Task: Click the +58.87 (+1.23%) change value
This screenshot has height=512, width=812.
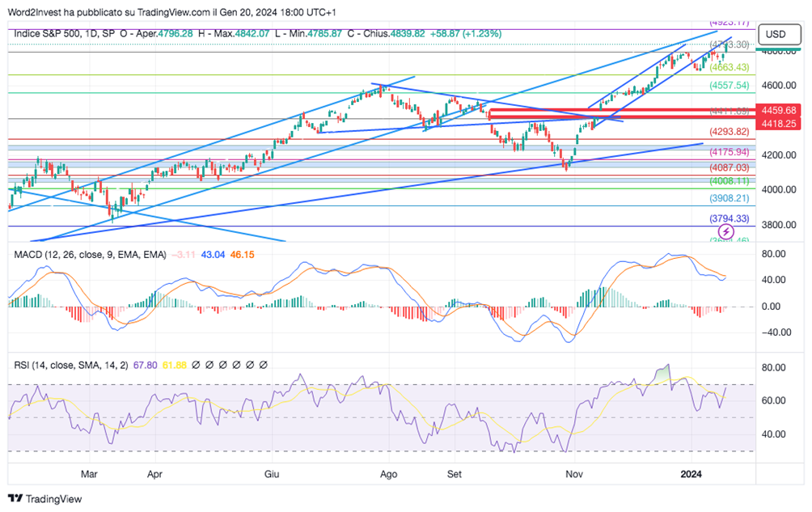Action: click(x=466, y=34)
